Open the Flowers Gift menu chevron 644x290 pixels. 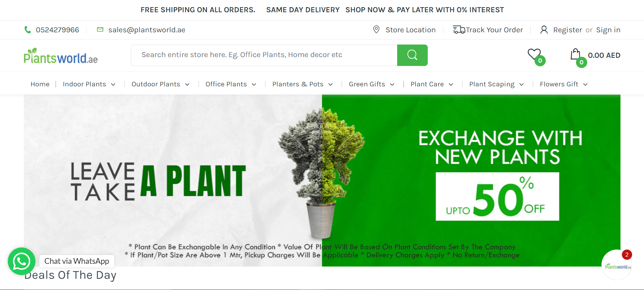pos(585,84)
